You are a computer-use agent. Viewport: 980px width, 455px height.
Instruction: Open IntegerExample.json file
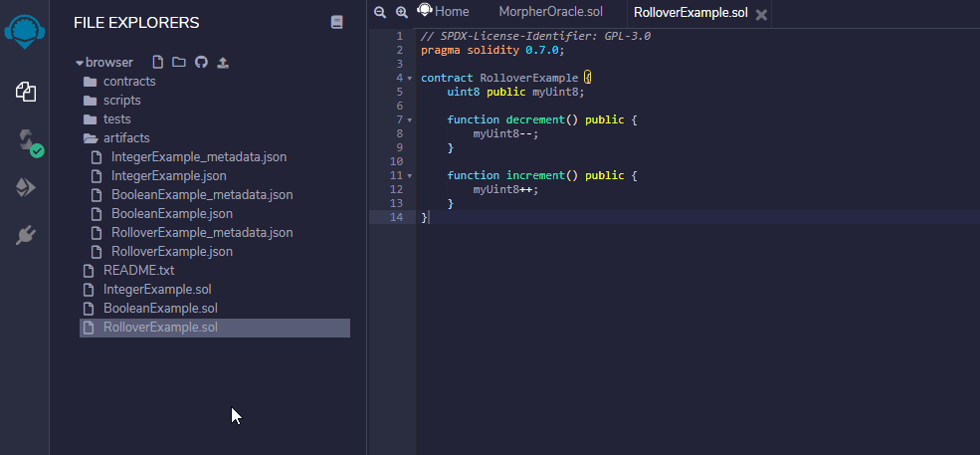pos(158,176)
